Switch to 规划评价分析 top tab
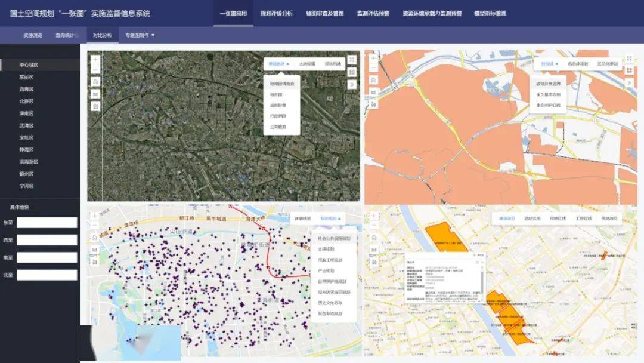The width and height of the screenshot is (644, 363). tap(277, 13)
